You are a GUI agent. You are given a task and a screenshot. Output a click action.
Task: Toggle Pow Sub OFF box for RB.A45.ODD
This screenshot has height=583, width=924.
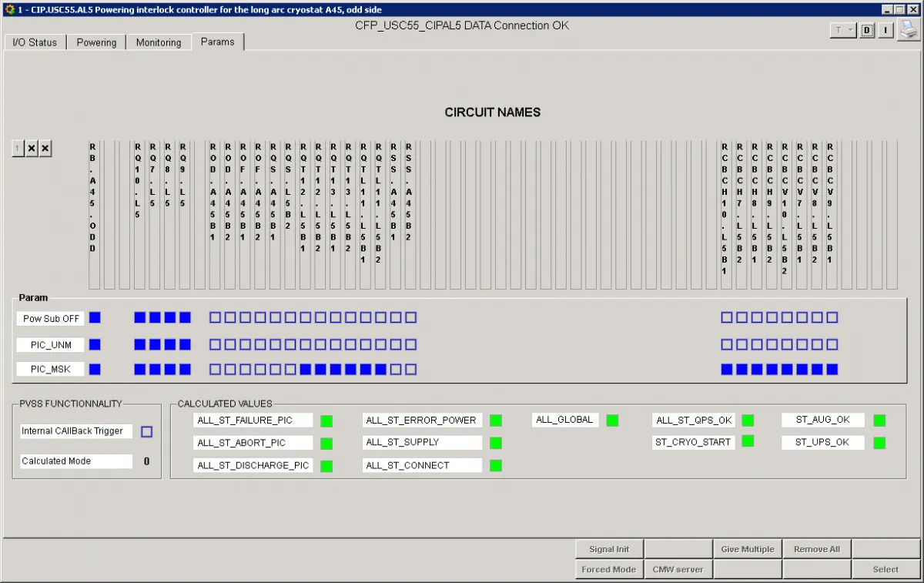95,317
